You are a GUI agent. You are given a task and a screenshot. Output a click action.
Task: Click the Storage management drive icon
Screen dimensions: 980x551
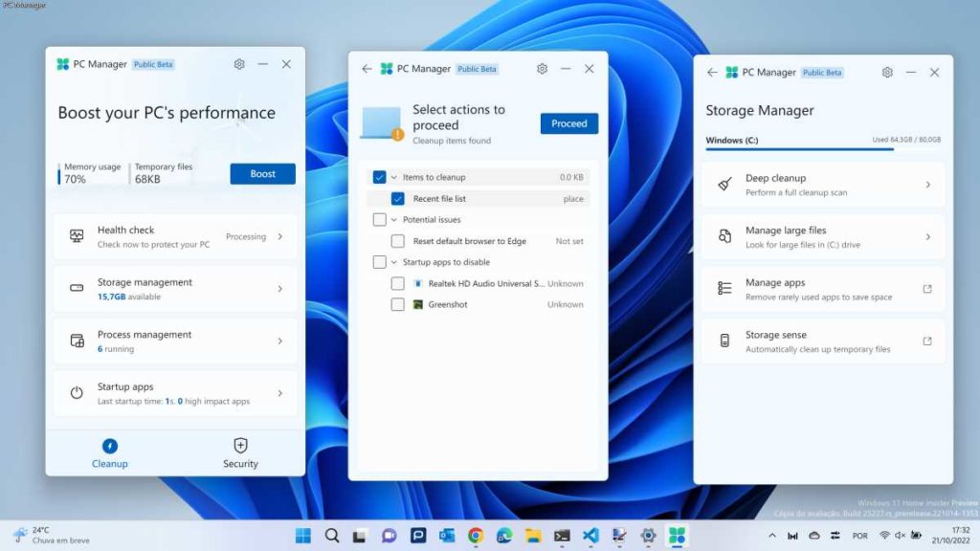[x=77, y=288]
